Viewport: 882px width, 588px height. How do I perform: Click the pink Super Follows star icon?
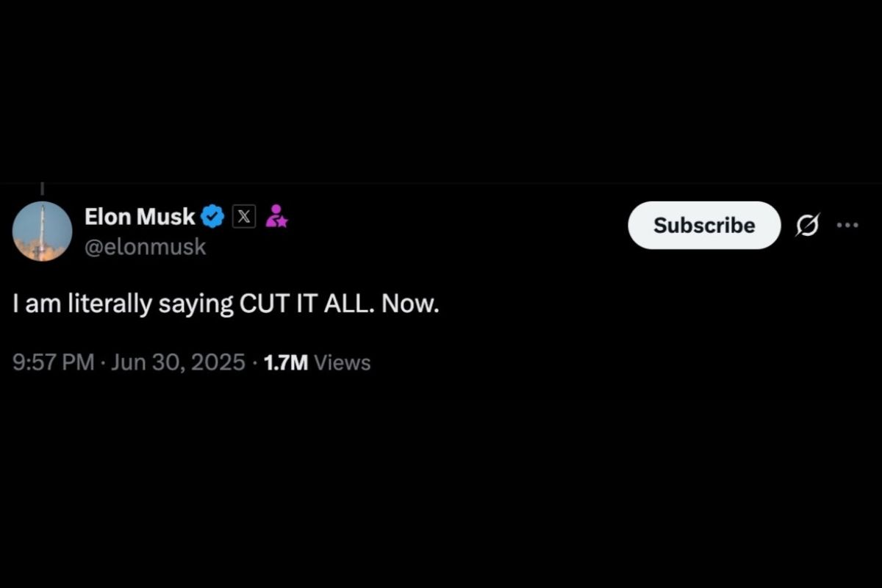click(x=277, y=216)
